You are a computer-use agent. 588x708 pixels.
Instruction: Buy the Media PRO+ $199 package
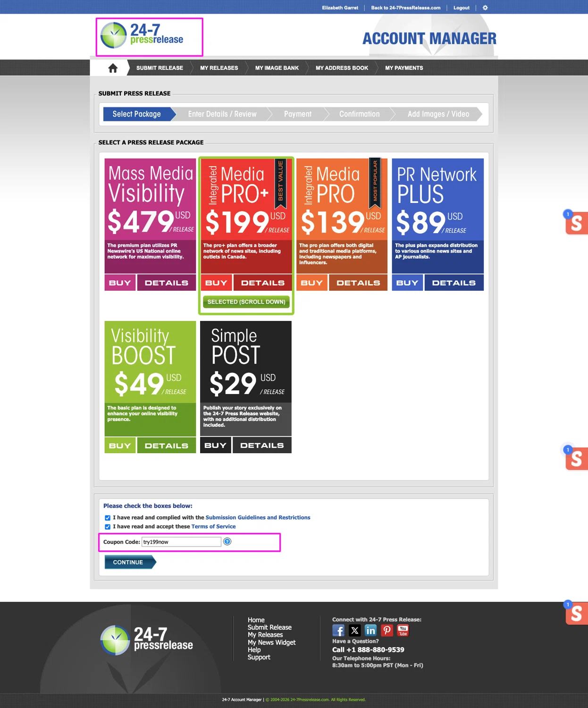click(216, 283)
